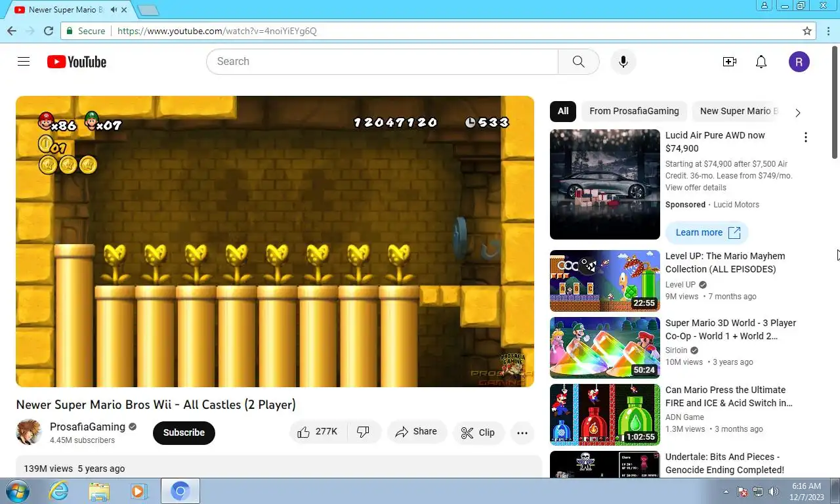Click the search magnifier button
This screenshot has height=504, width=840.
click(578, 62)
